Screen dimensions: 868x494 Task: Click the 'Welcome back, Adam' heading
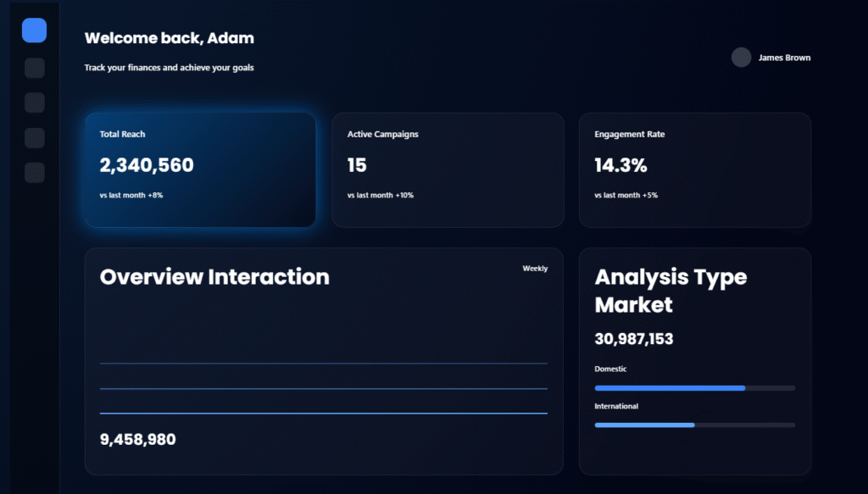(x=169, y=38)
